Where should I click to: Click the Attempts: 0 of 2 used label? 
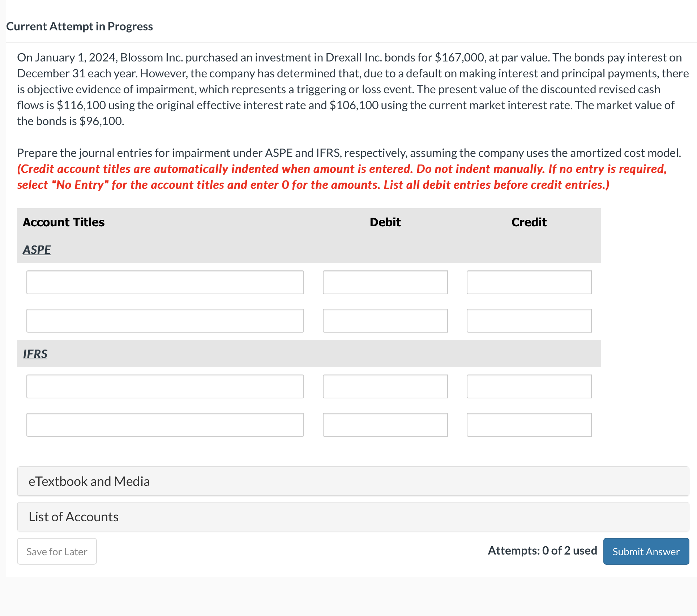point(542,551)
